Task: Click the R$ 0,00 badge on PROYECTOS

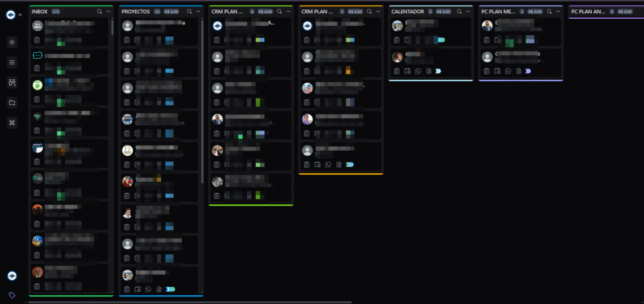Action: (171, 11)
